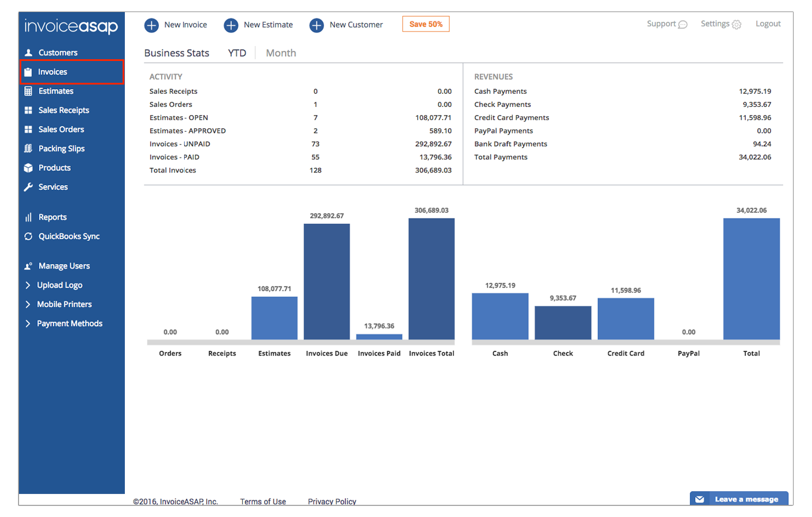This screenshot has width=812, height=517.
Task: Click the Services wrench icon
Action: pyautogui.click(x=28, y=187)
